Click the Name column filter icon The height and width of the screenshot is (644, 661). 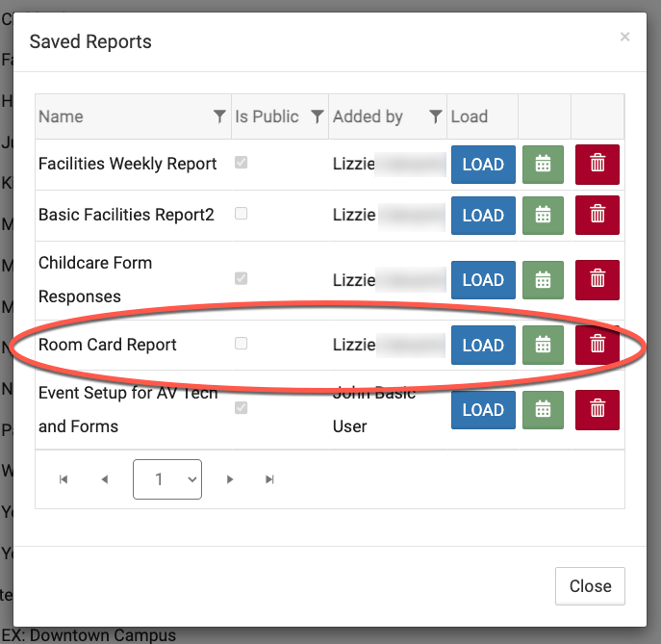click(x=219, y=116)
